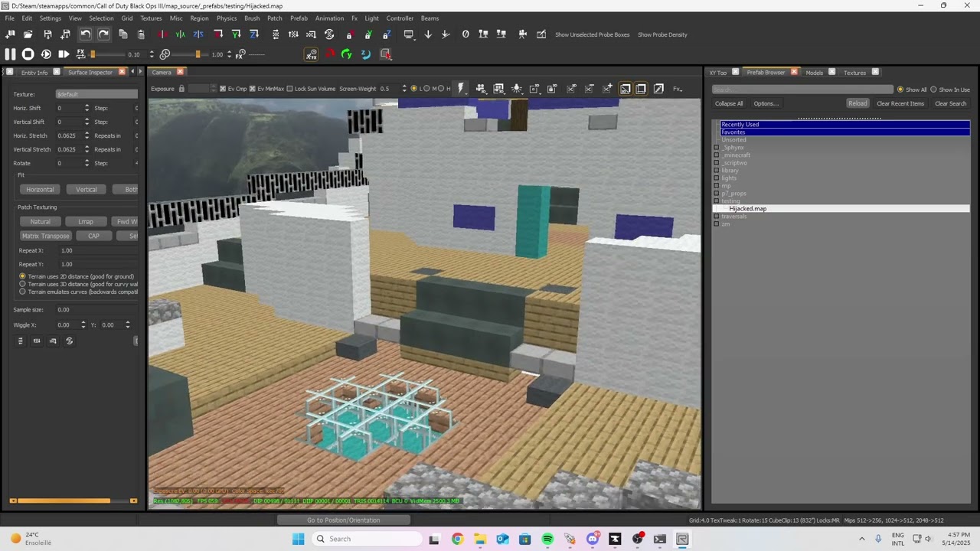Expand the _Sphynx folder
The width and height of the screenshot is (980, 551).
pos(717,148)
